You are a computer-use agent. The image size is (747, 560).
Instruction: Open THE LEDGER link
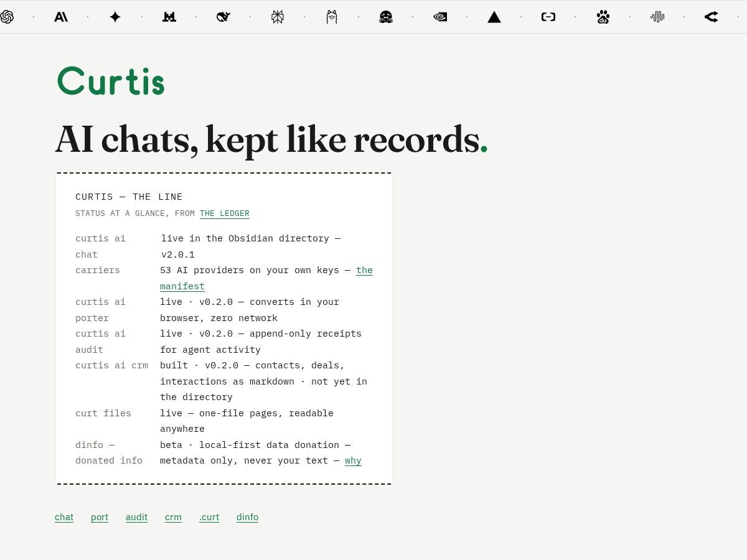click(x=225, y=213)
